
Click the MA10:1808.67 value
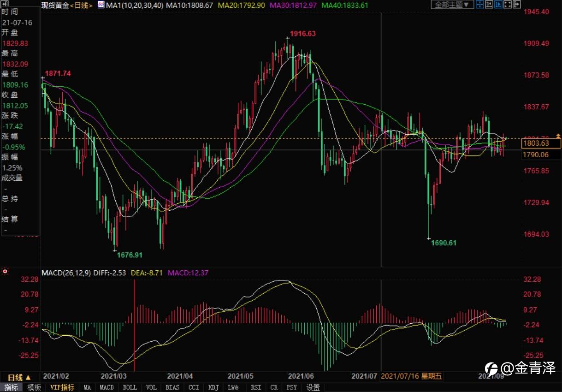[189, 5]
